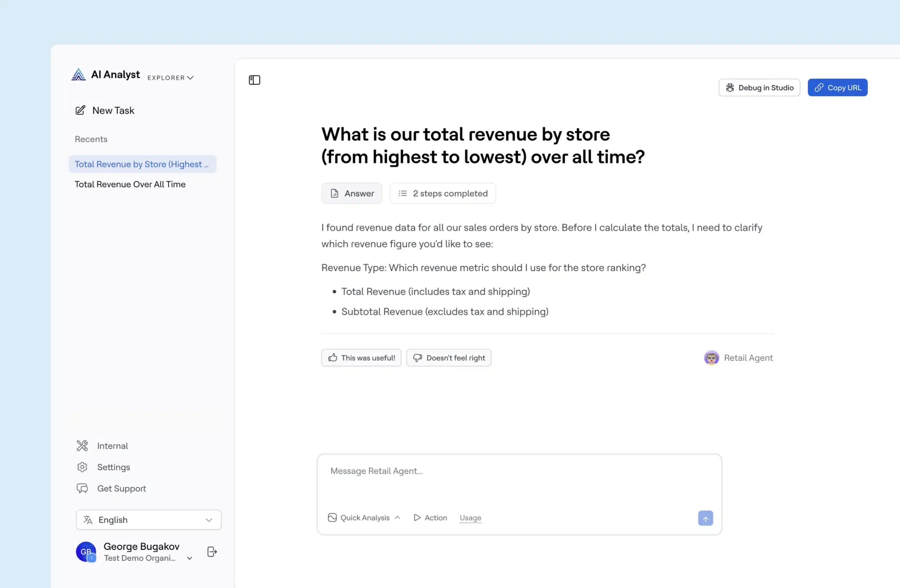Click Debug in Studio button
The height and width of the screenshot is (588, 900).
point(759,88)
